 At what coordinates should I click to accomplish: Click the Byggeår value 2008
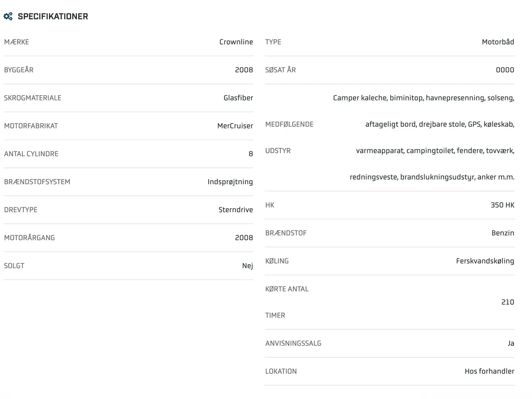click(x=244, y=70)
